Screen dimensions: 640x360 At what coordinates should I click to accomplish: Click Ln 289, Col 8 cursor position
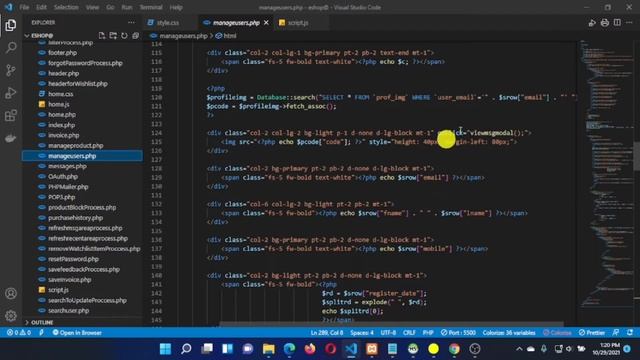click(327, 333)
